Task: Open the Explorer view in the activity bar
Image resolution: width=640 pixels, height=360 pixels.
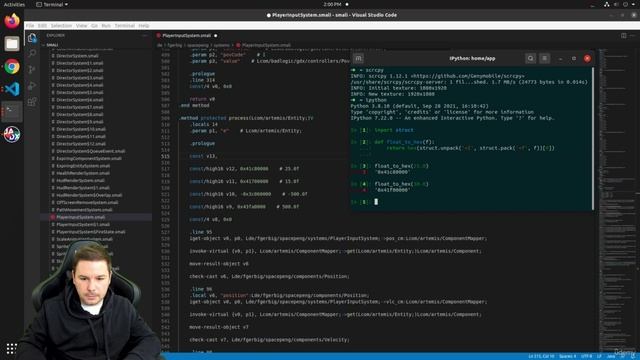Action: [x=32, y=38]
